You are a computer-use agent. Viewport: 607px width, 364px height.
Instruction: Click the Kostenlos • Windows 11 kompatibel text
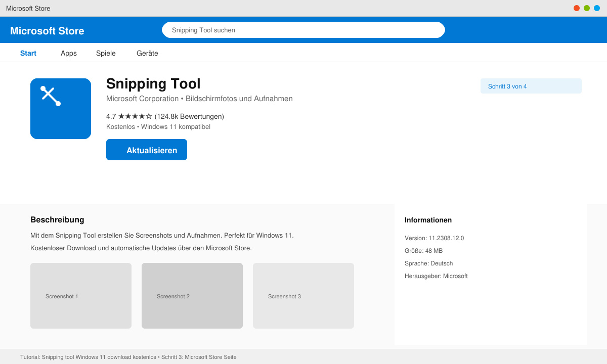(158, 127)
